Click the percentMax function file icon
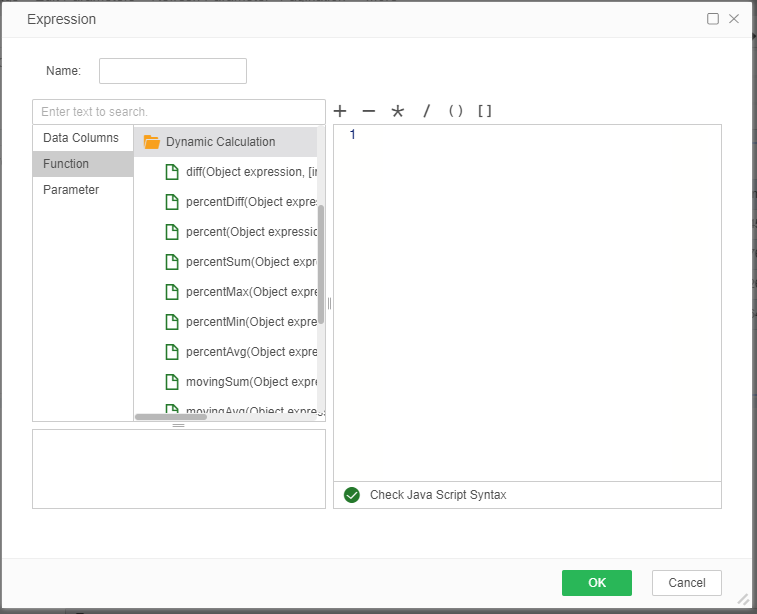 172,292
